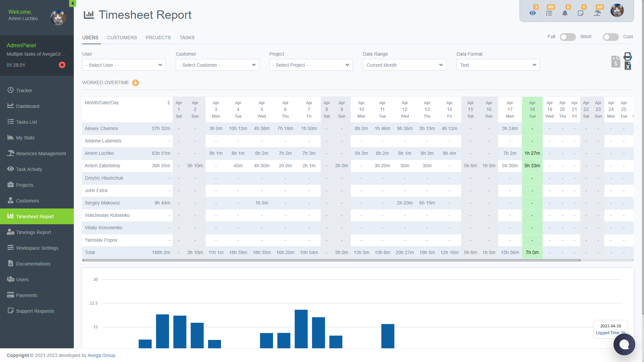Stop the running timer
The image size is (644, 362).
[x=62, y=65]
